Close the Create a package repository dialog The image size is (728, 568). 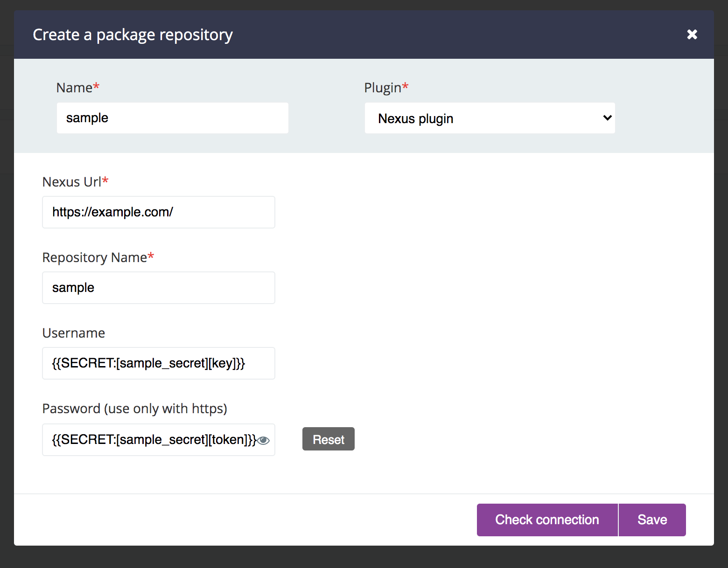click(692, 34)
